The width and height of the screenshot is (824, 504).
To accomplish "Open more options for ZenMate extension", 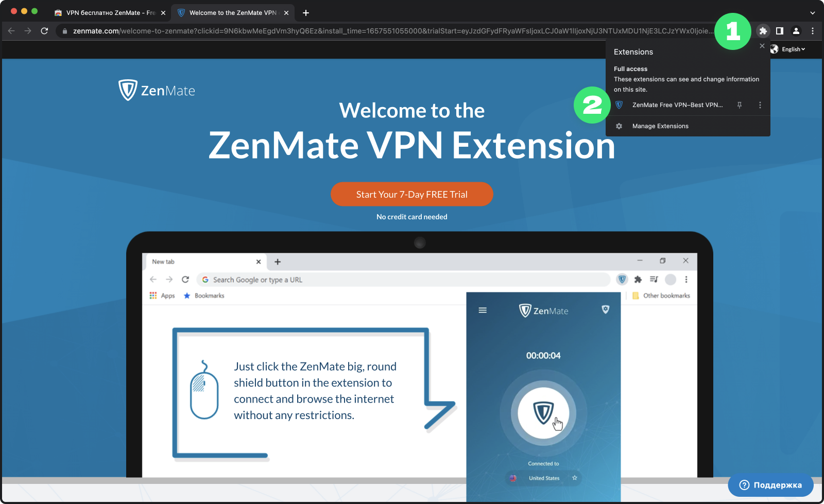I will 760,105.
